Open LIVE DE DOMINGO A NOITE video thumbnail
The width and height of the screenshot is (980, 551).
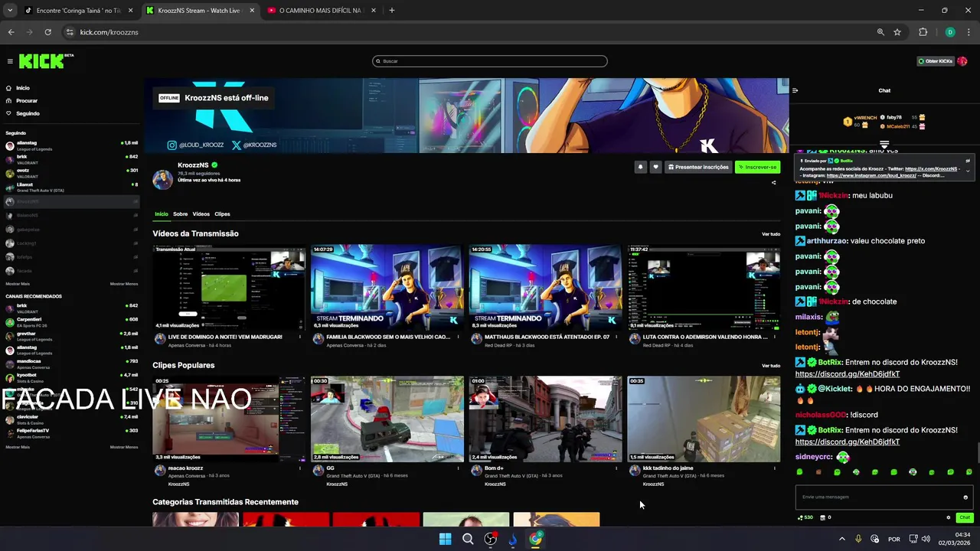(x=229, y=288)
